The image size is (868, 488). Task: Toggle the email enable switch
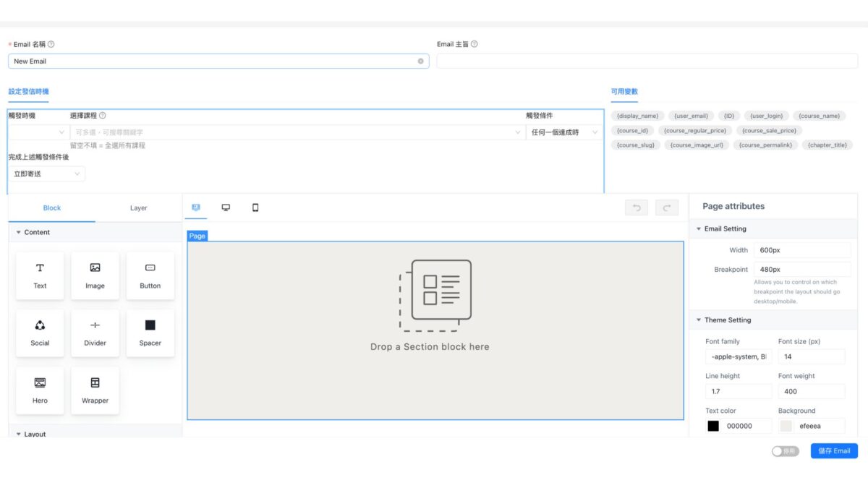[785, 451]
